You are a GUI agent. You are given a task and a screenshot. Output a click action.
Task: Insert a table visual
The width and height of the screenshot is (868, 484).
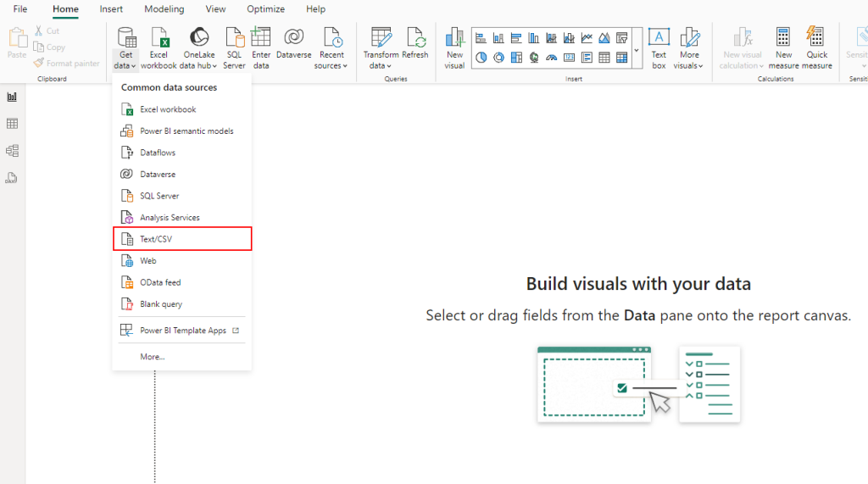(x=604, y=58)
